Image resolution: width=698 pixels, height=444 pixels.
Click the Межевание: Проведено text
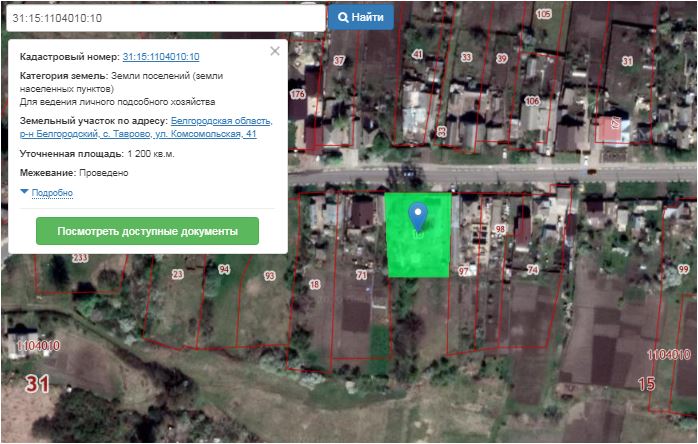[x=74, y=173]
